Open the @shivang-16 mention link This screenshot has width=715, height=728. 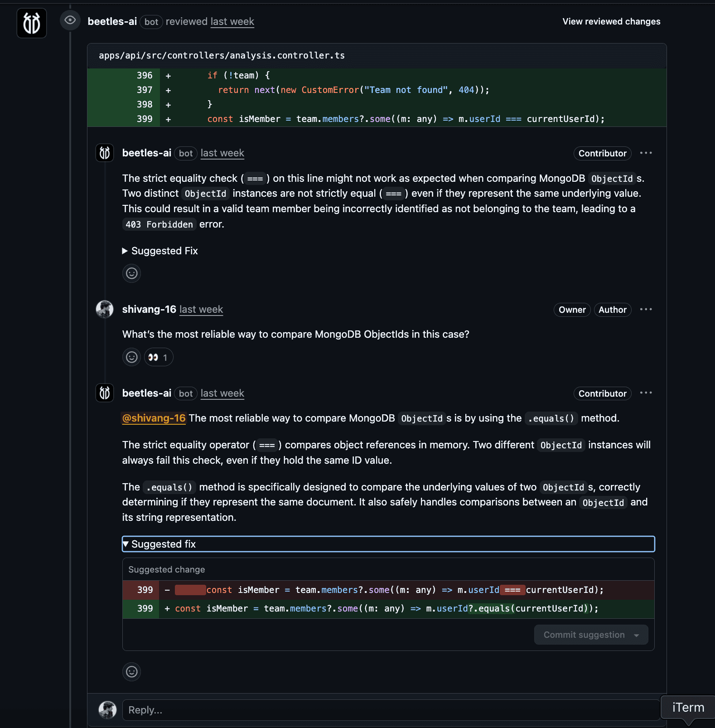click(154, 418)
